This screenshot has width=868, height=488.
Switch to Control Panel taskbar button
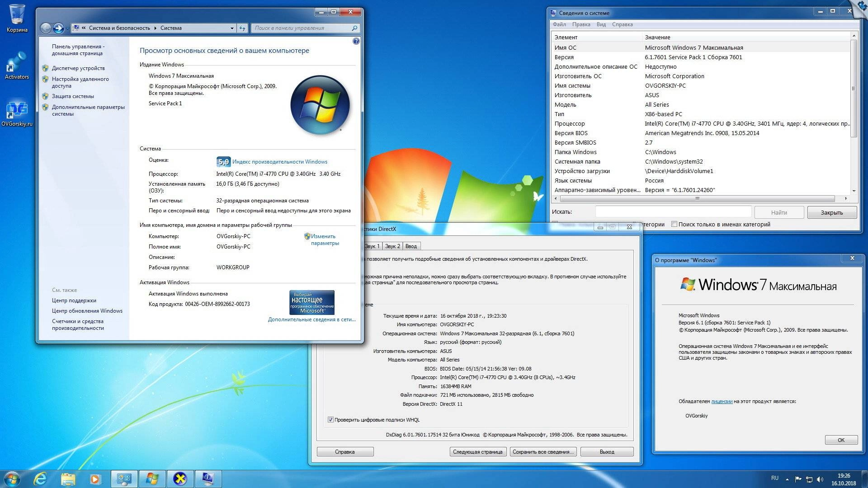[124, 479]
